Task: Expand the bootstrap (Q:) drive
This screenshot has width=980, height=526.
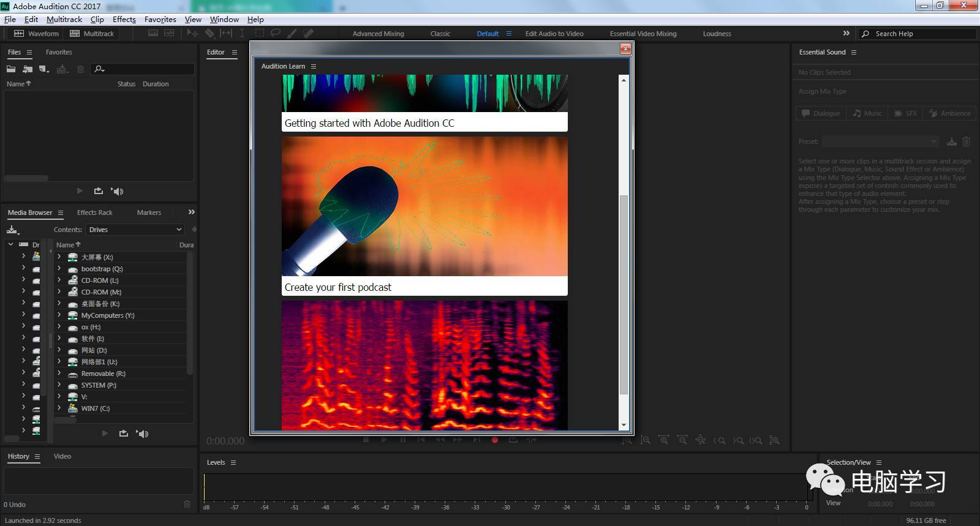Action: [x=59, y=268]
